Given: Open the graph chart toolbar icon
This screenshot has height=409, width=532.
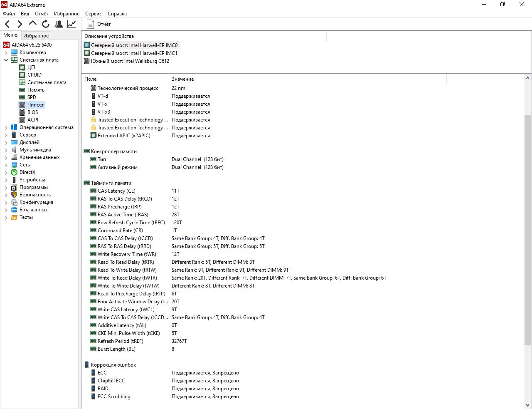Looking at the screenshot, I should point(71,24).
